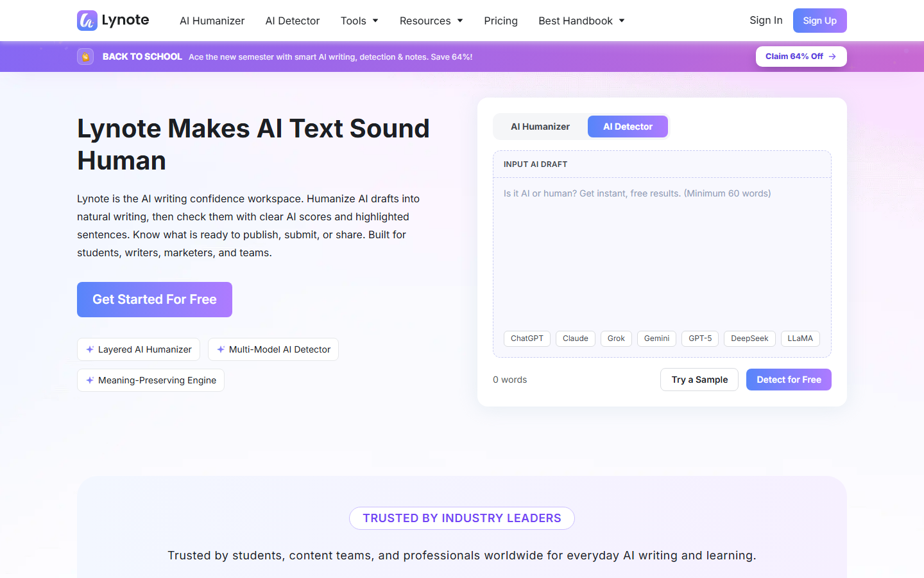
Task: Expand the Best Handbook dropdown
Action: pos(581,21)
